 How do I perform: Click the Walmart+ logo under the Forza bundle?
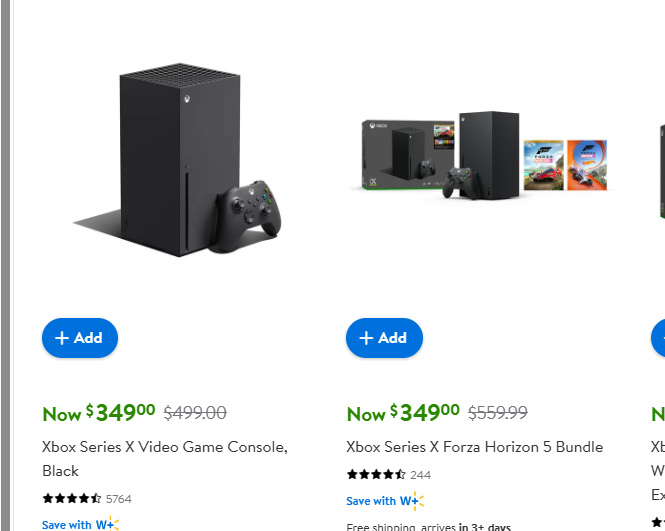[411, 501]
